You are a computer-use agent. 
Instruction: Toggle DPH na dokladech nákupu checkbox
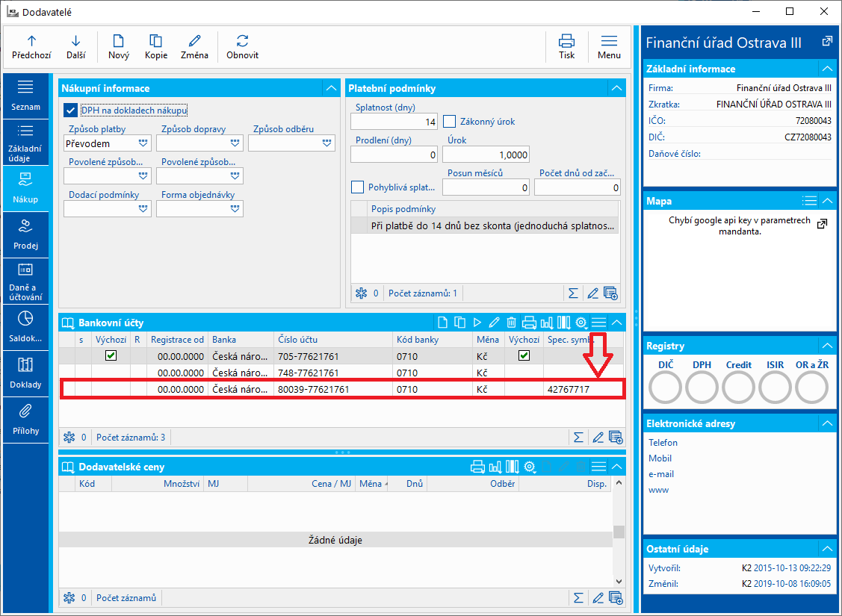point(70,111)
